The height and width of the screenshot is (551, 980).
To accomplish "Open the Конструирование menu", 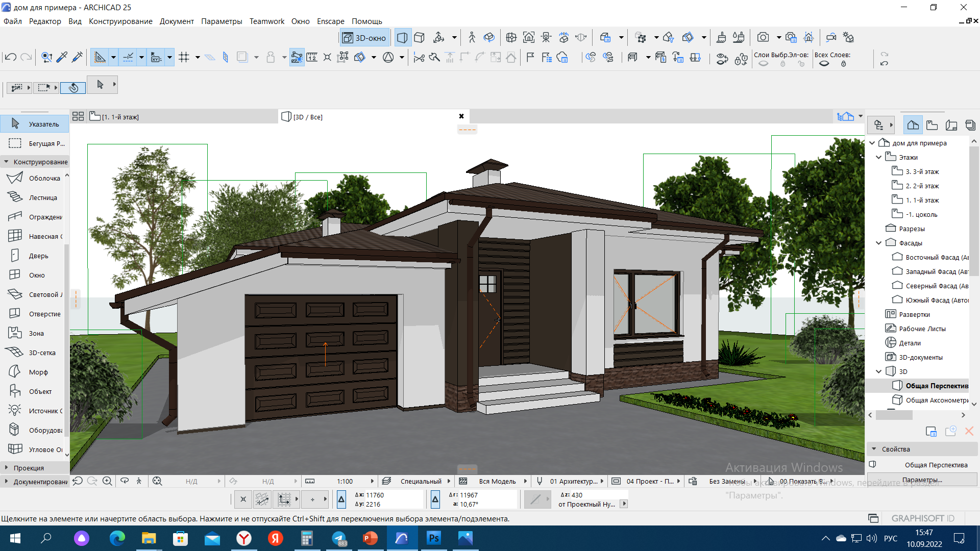I will 120,21.
